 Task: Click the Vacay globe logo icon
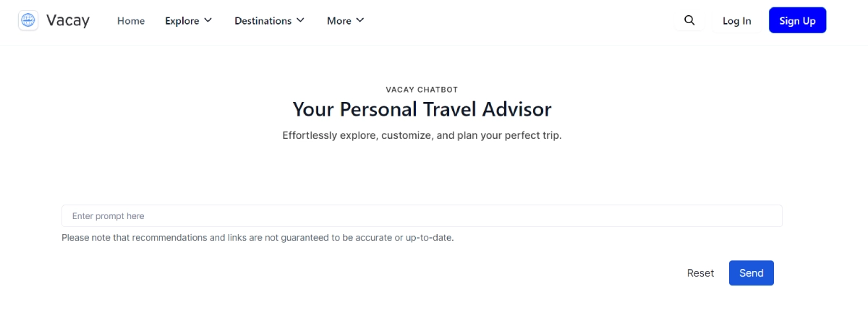click(x=28, y=20)
